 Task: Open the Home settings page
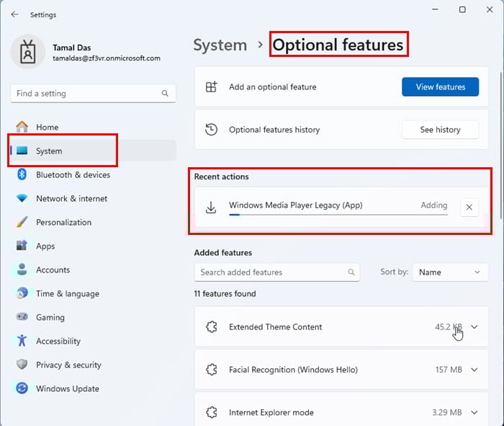(x=47, y=127)
